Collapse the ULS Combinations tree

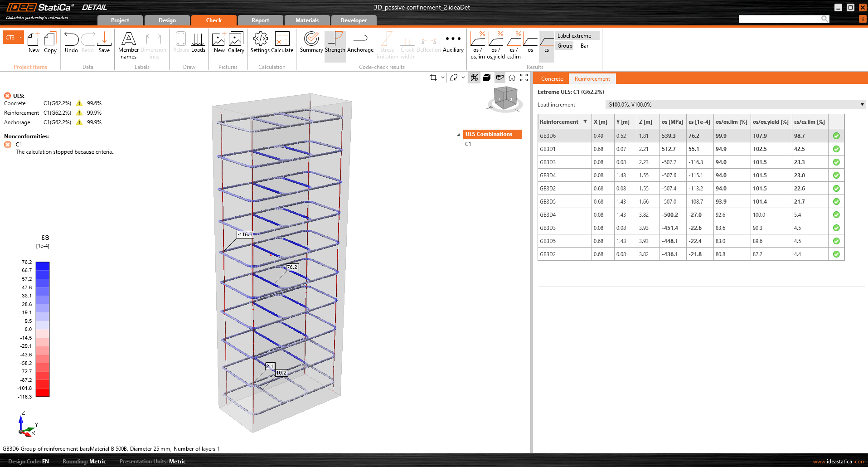[458, 135]
